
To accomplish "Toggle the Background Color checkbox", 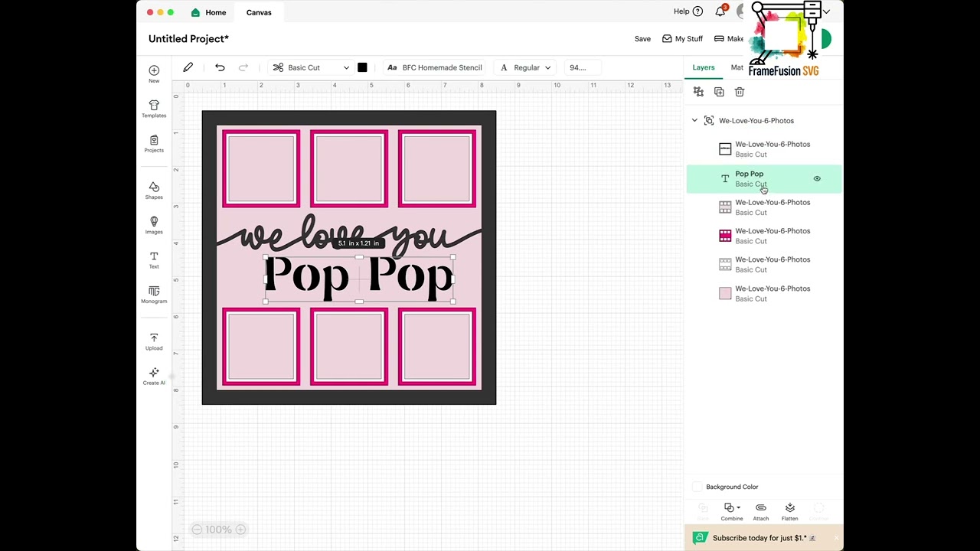I will (x=697, y=487).
